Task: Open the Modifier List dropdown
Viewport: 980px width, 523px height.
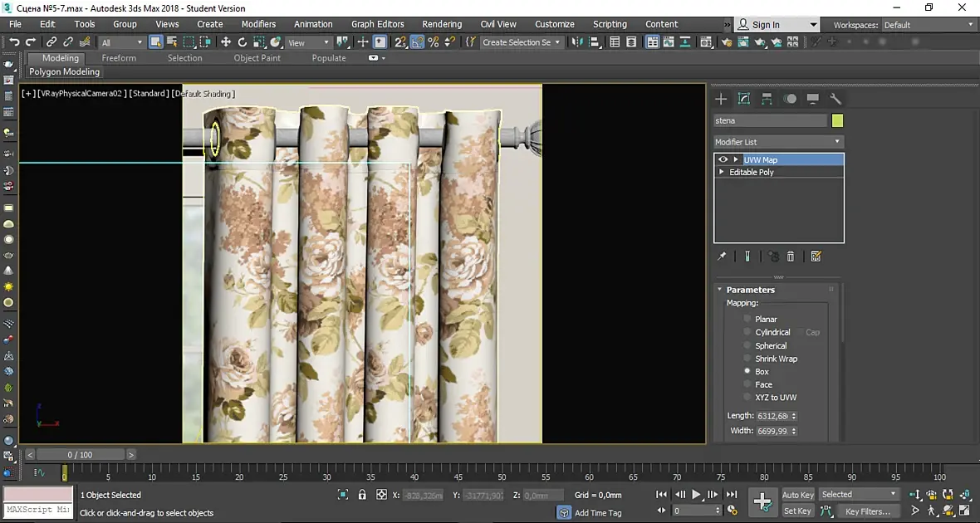Action: pyautogui.click(x=778, y=142)
